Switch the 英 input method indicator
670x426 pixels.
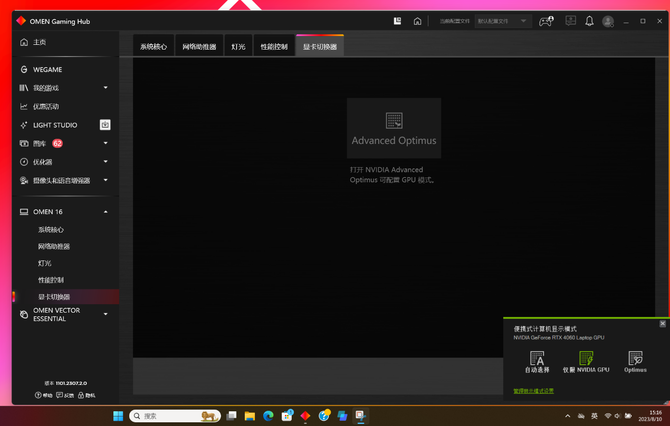(594, 416)
